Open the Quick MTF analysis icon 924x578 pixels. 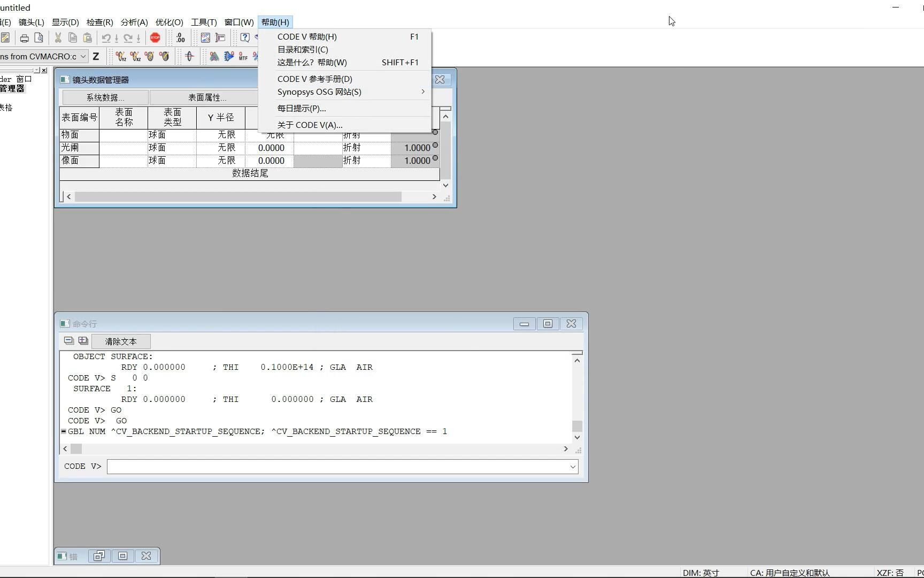pos(243,56)
